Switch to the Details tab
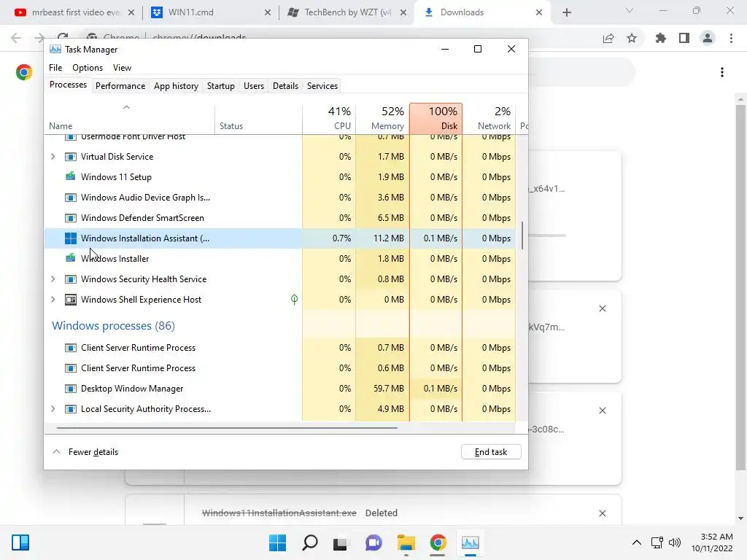 pyautogui.click(x=285, y=86)
